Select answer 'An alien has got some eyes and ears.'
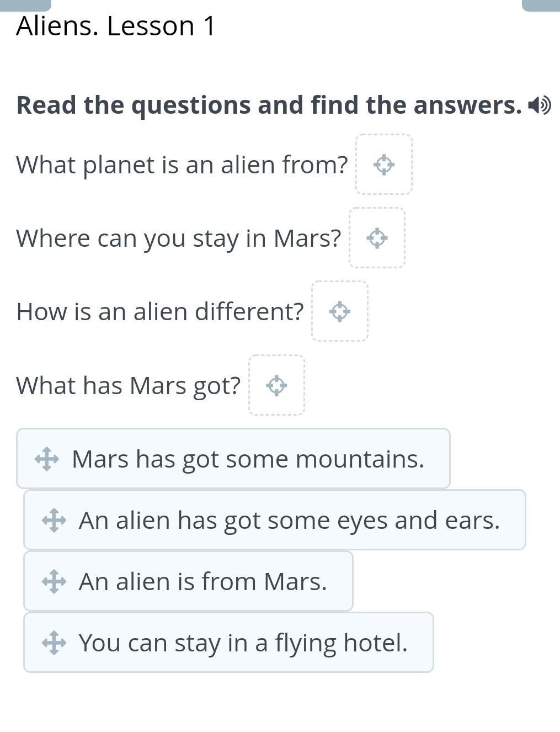560x732 pixels. coord(289,520)
